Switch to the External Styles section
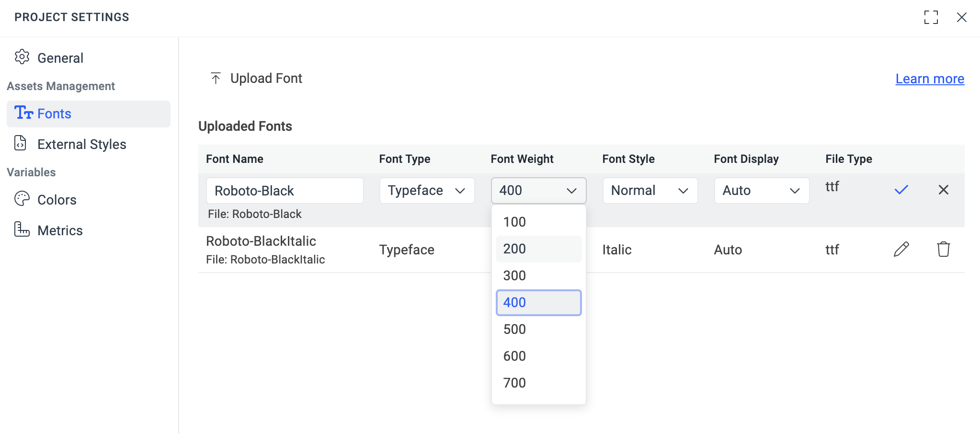Viewport: 980px width, 434px height. click(81, 144)
